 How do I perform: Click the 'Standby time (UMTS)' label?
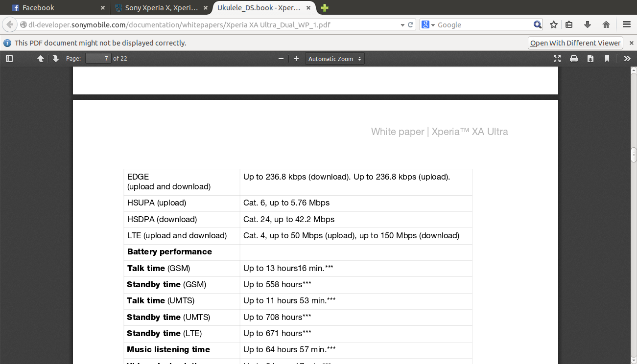coord(168,317)
